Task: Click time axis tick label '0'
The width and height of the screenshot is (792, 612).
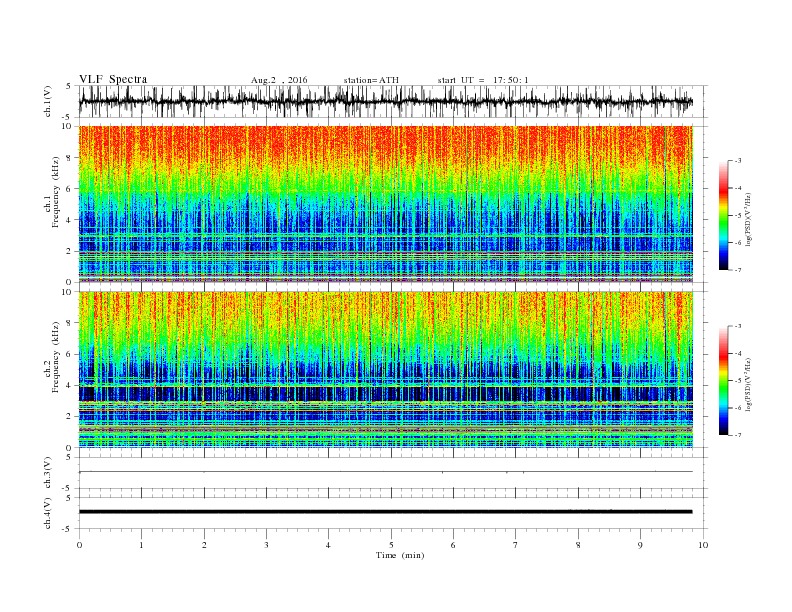Action: [79, 545]
